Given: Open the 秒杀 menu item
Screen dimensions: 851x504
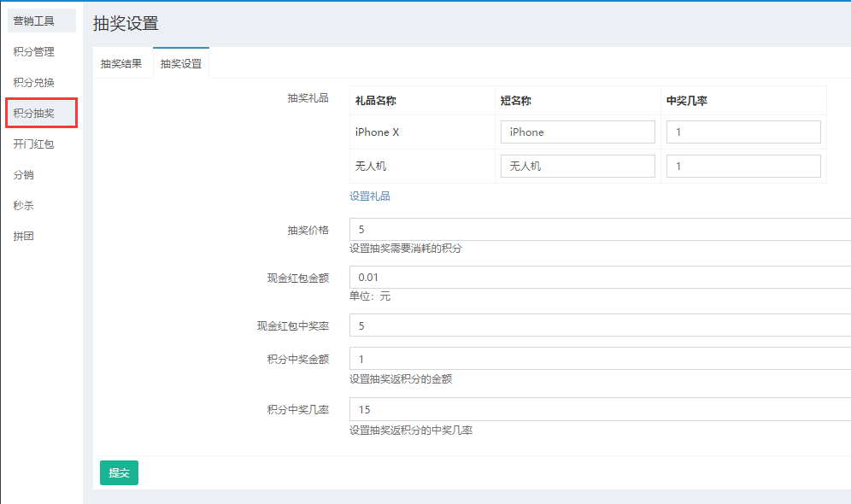Looking at the screenshot, I should [24, 205].
